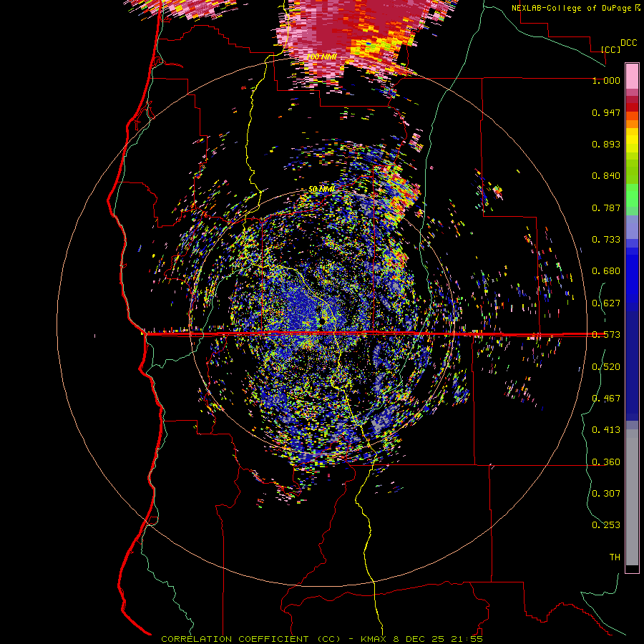
Task: Click the 0.680 legend value
Action: tap(606, 271)
